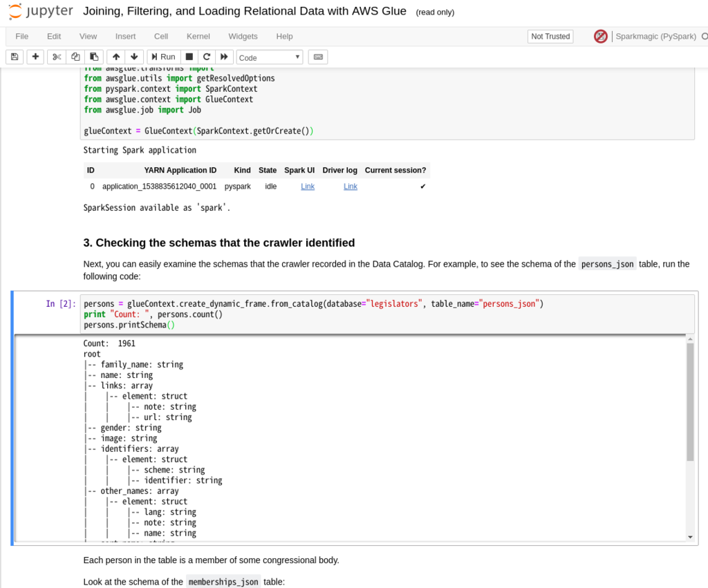
Task: Open the Widgets menu
Action: [x=243, y=36]
